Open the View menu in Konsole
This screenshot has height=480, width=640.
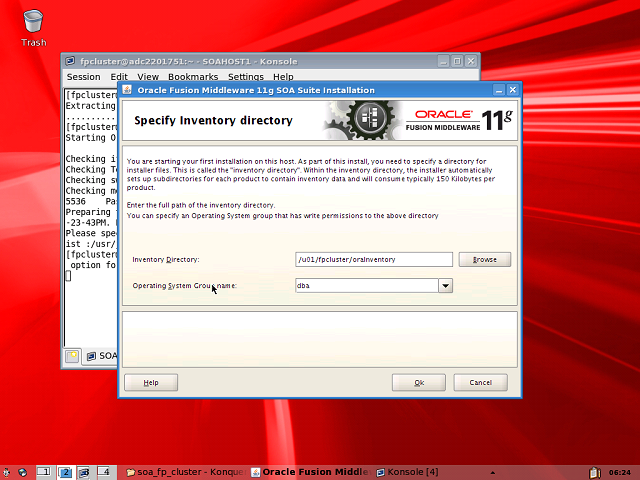(148, 77)
